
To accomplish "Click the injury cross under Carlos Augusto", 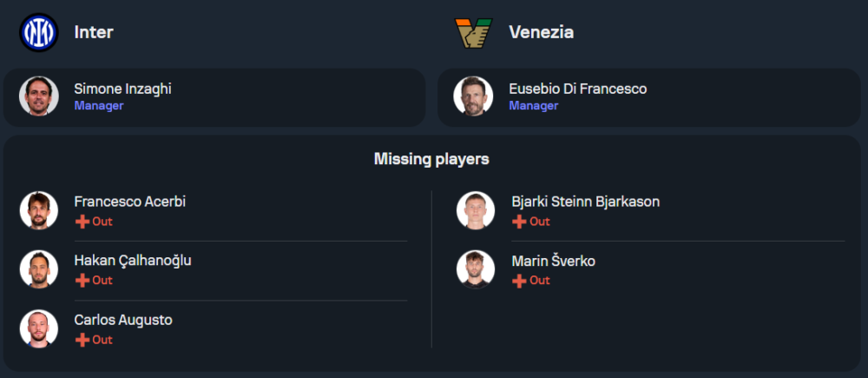I will (82, 340).
